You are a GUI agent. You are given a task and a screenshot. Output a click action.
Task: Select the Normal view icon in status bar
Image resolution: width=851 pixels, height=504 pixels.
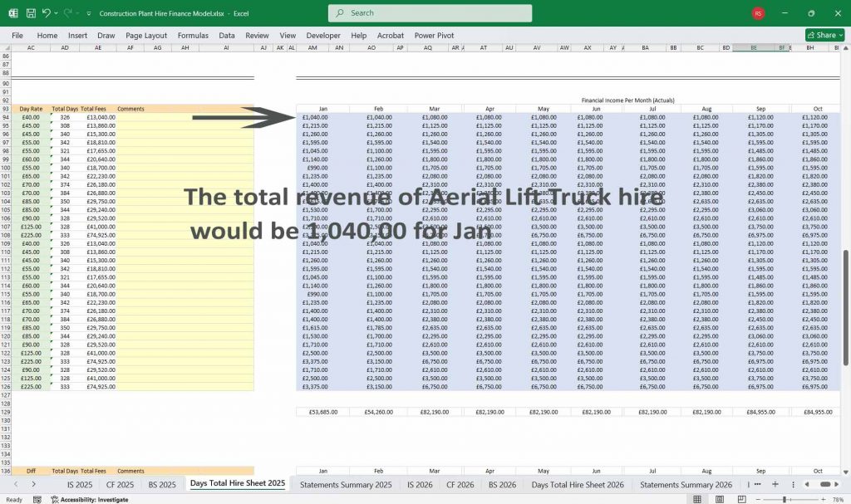pos(697,499)
